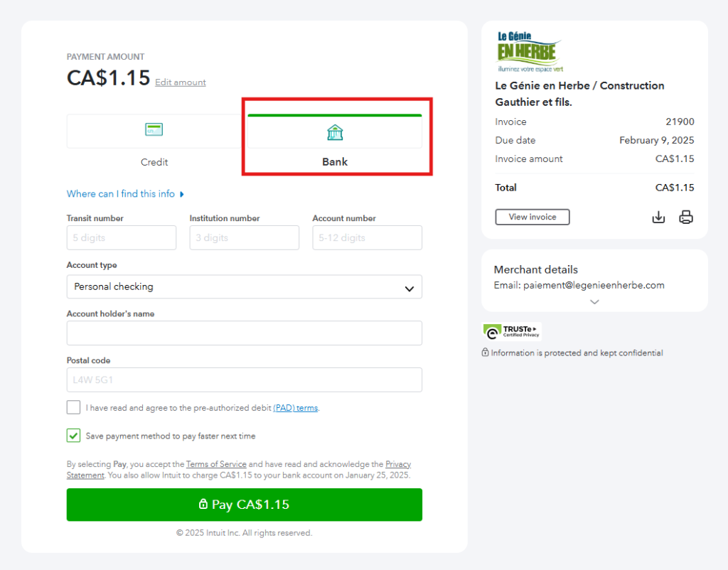
Task: Click the Merchant details heading
Action: 536,269
